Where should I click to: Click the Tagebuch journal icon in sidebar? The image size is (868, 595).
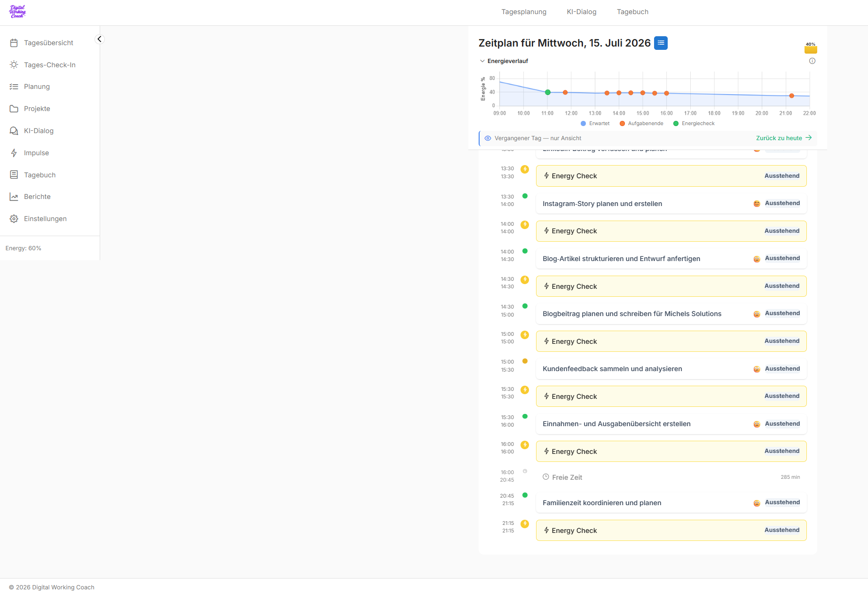tap(14, 175)
